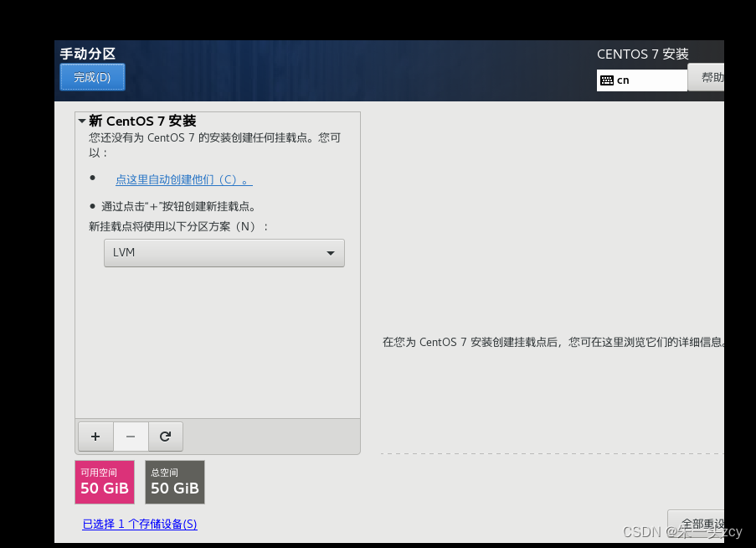Click the 帮助 help button
756x548 pixels.
pyautogui.click(x=707, y=77)
